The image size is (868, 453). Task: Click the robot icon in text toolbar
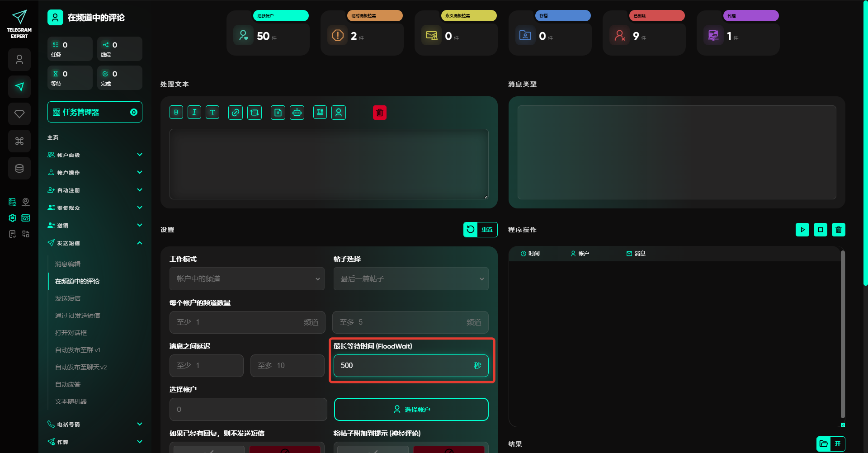(x=297, y=113)
